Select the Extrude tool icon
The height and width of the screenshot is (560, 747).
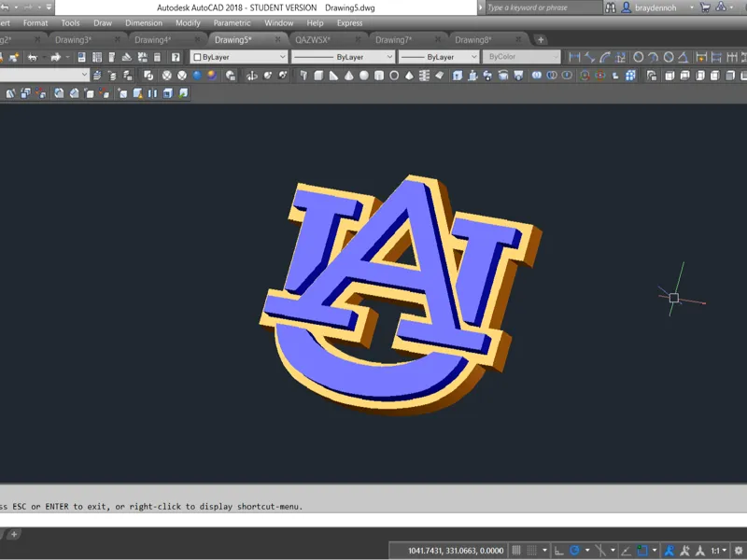[458, 76]
